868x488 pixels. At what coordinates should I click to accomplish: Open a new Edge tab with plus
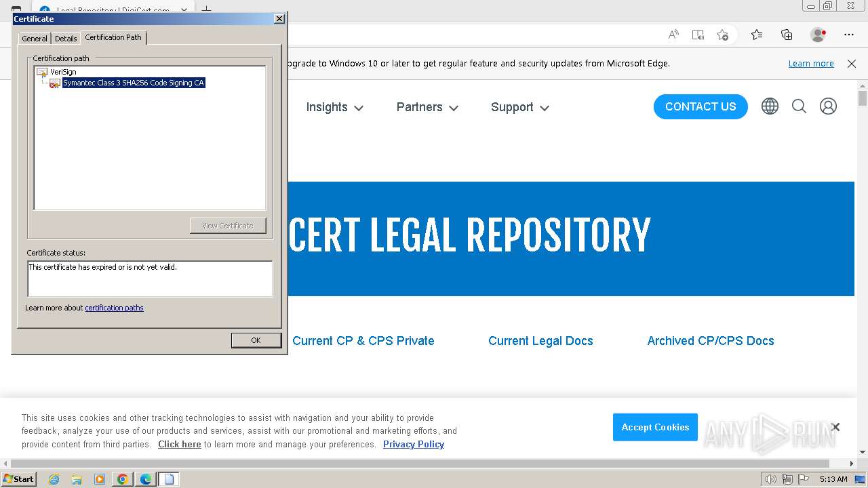(x=207, y=10)
